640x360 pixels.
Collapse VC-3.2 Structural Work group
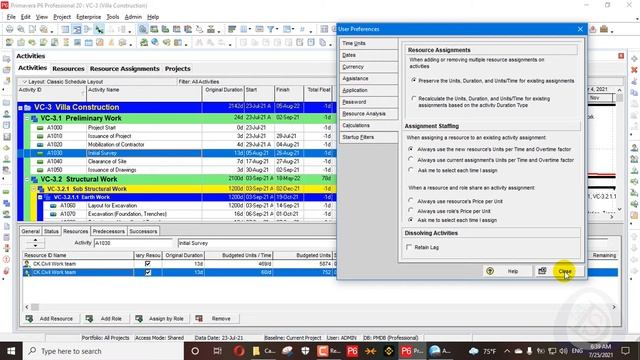(x=27, y=179)
